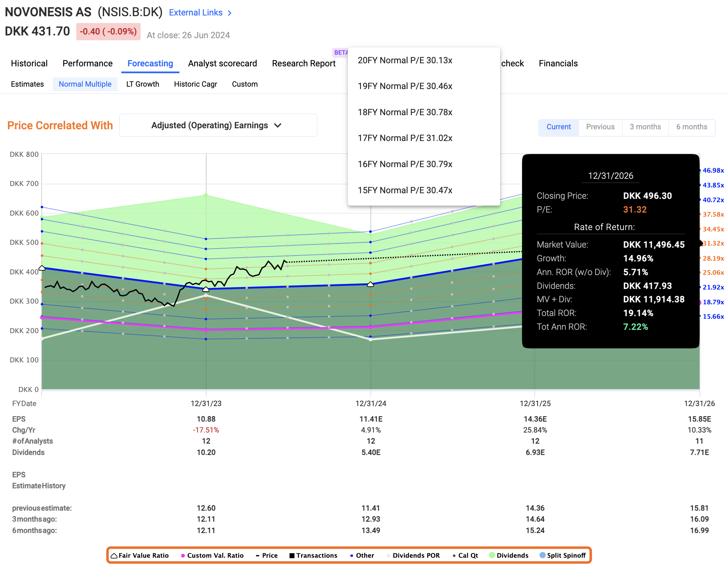This screenshot has height=579, width=728.
Task: Switch to the Historical tab
Action: (29, 63)
